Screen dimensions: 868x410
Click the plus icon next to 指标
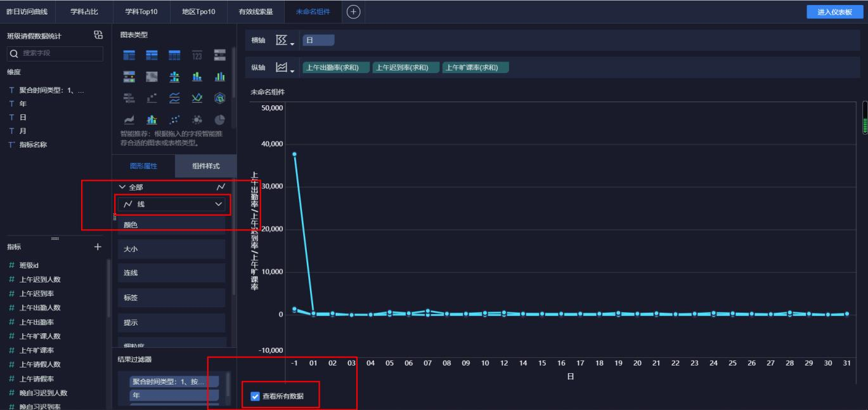[x=98, y=246]
